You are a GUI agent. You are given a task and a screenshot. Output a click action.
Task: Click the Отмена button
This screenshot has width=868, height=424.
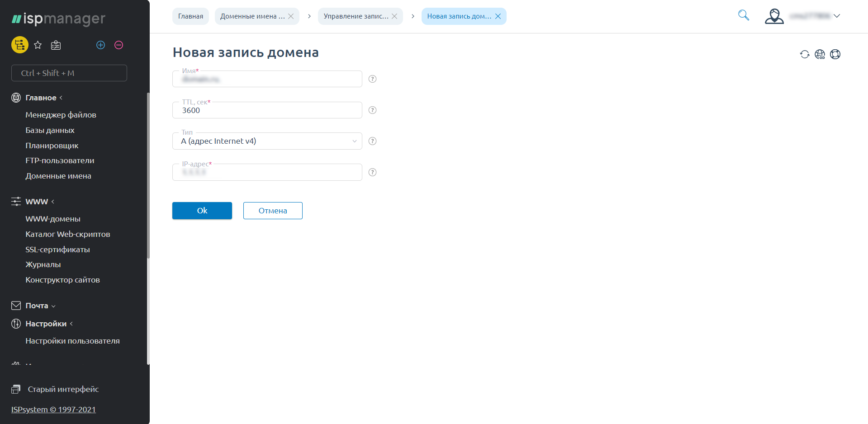coord(273,211)
